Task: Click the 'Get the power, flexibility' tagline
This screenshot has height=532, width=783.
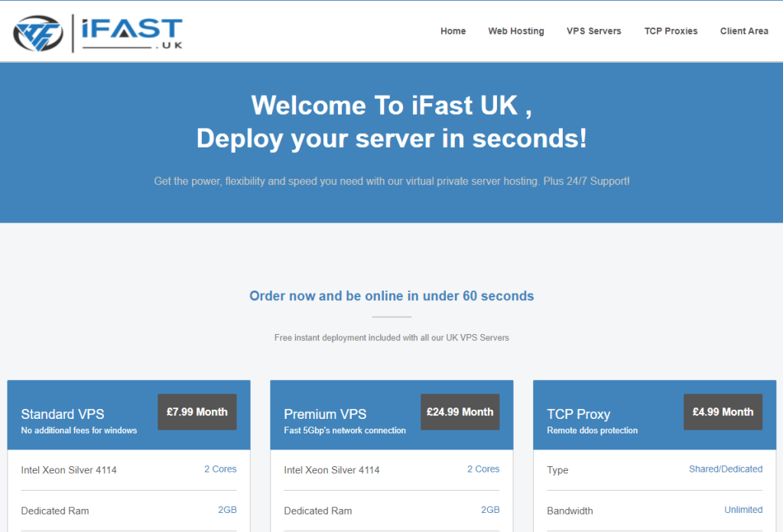Action: click(391, 181)
